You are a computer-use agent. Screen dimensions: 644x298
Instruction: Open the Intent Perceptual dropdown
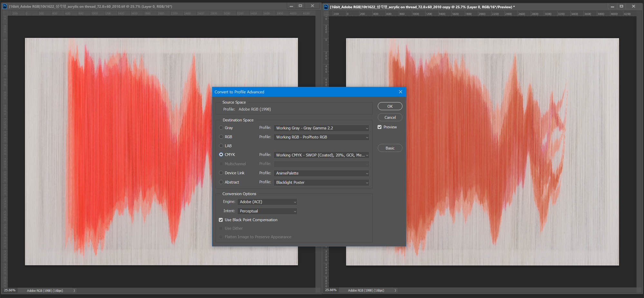point(267,211)
